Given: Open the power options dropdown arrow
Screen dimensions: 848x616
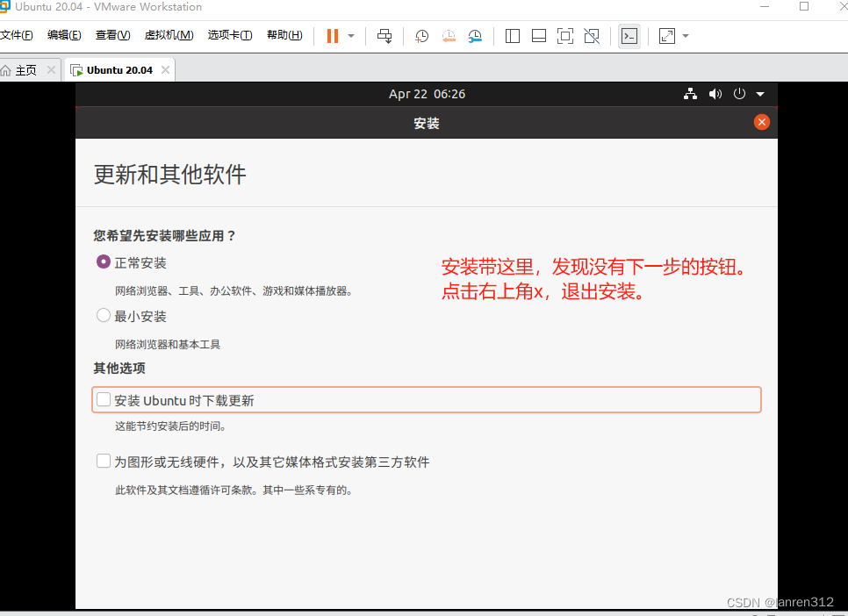Looking at the screenshot, I should tap(351, 36).
